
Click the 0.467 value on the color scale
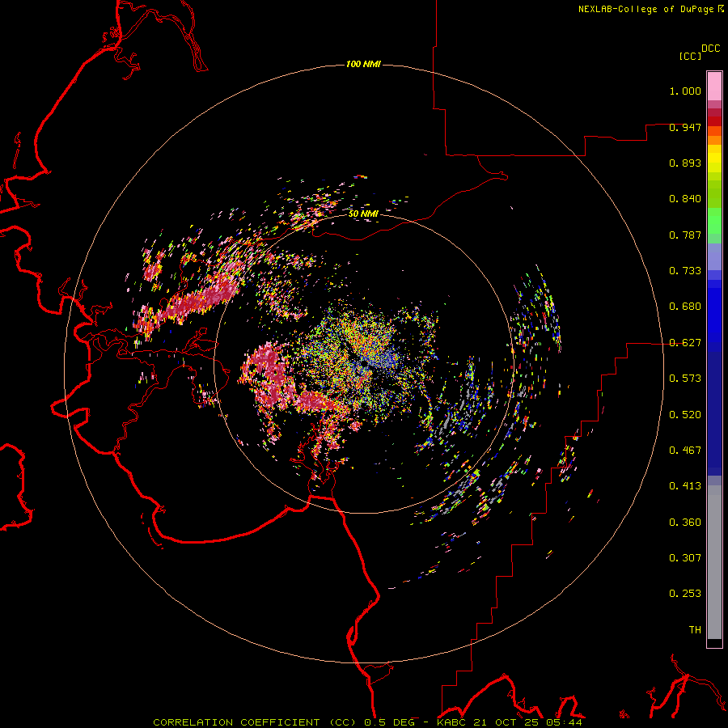pos(685,451)
